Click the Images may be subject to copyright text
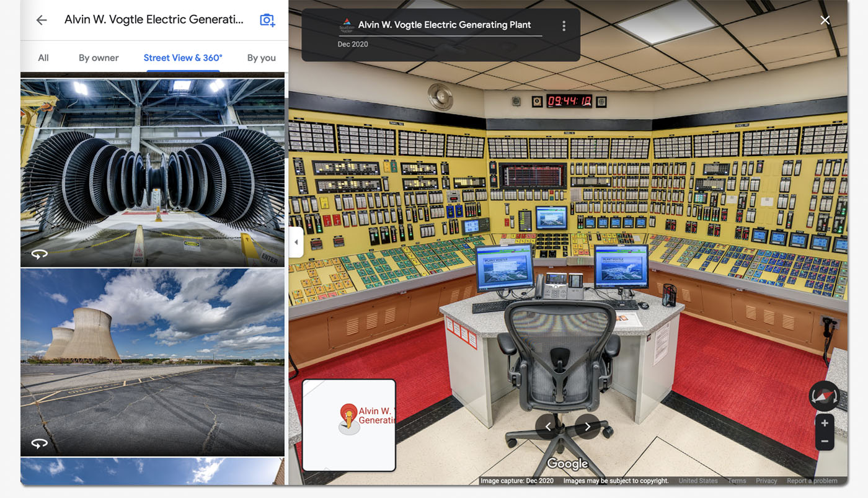 (x=616, y=481)
